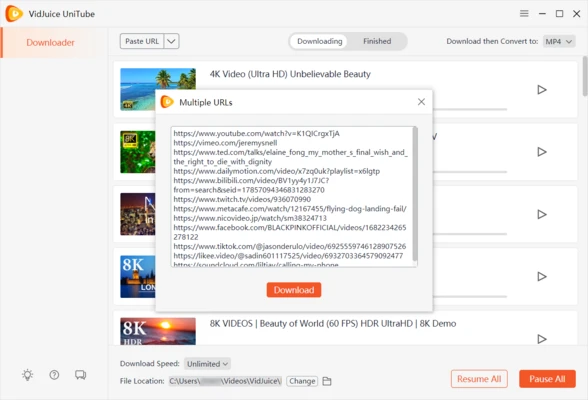Click the play icon on the second video row
588x400 pixels.
tap(542, 152)
